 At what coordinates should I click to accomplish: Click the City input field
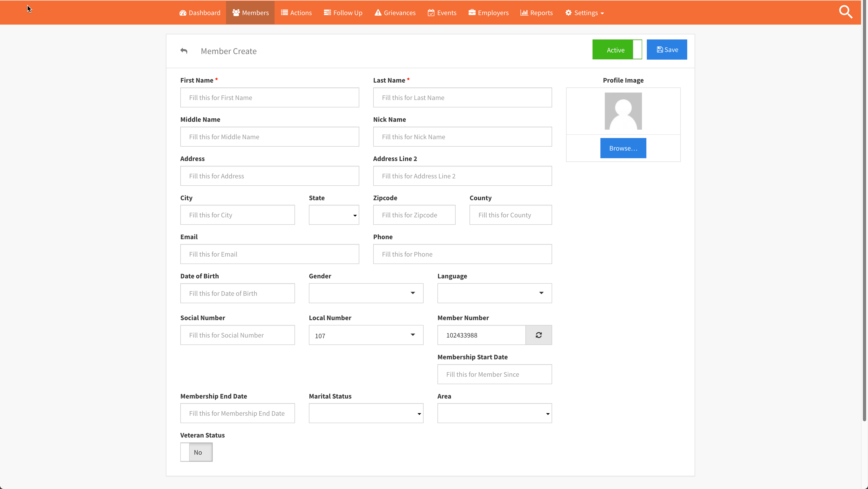[238, 215]
